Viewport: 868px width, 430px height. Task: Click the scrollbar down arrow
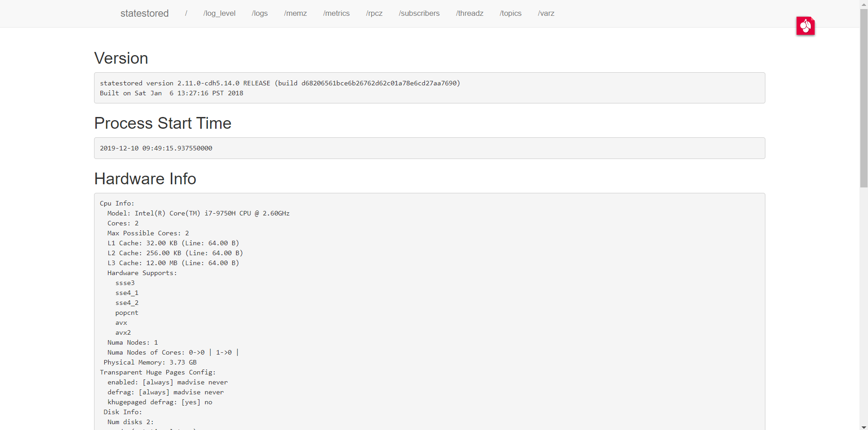(x=863, y=426)
